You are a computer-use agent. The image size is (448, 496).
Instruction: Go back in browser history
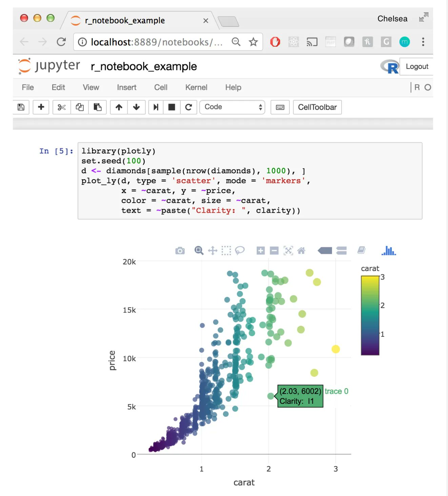[x=24, y=42]
